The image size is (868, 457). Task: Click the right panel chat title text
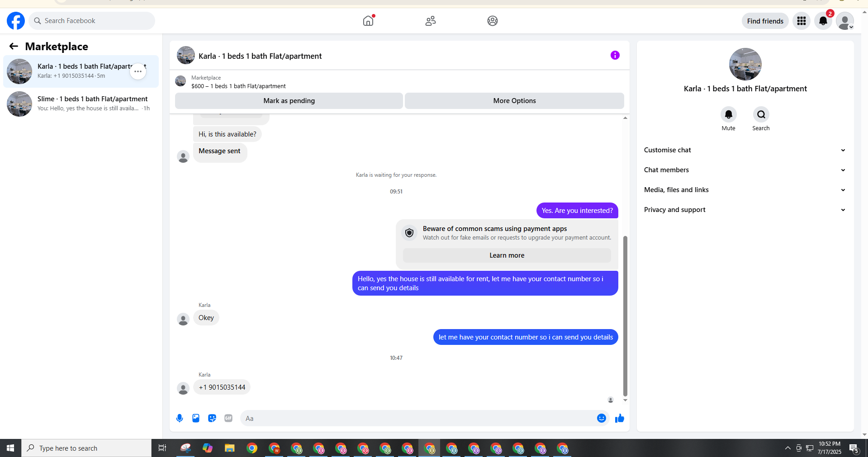745,89
